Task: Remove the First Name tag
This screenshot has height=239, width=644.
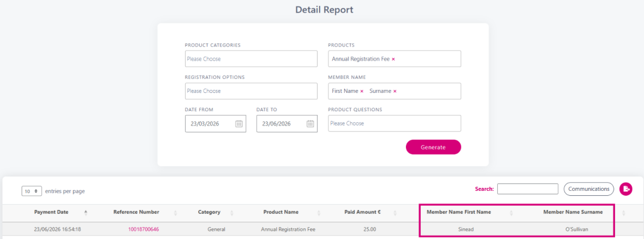Action: [362, 91]
